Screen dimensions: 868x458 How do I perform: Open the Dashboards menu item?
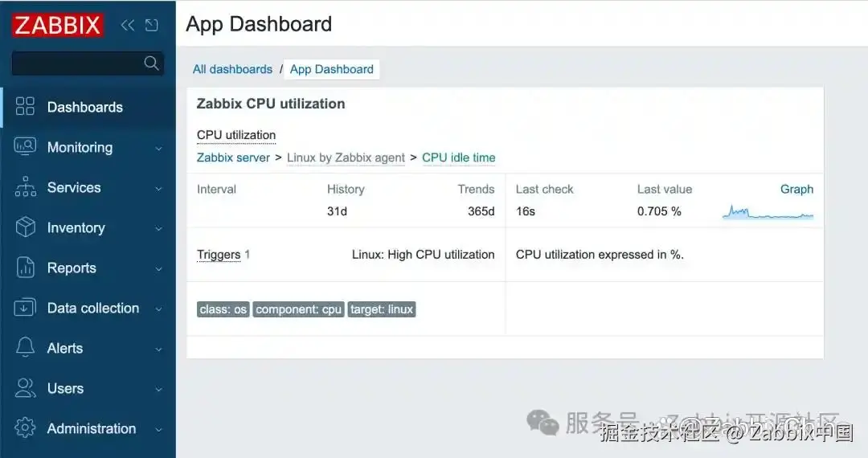click(x=84, y=107)
